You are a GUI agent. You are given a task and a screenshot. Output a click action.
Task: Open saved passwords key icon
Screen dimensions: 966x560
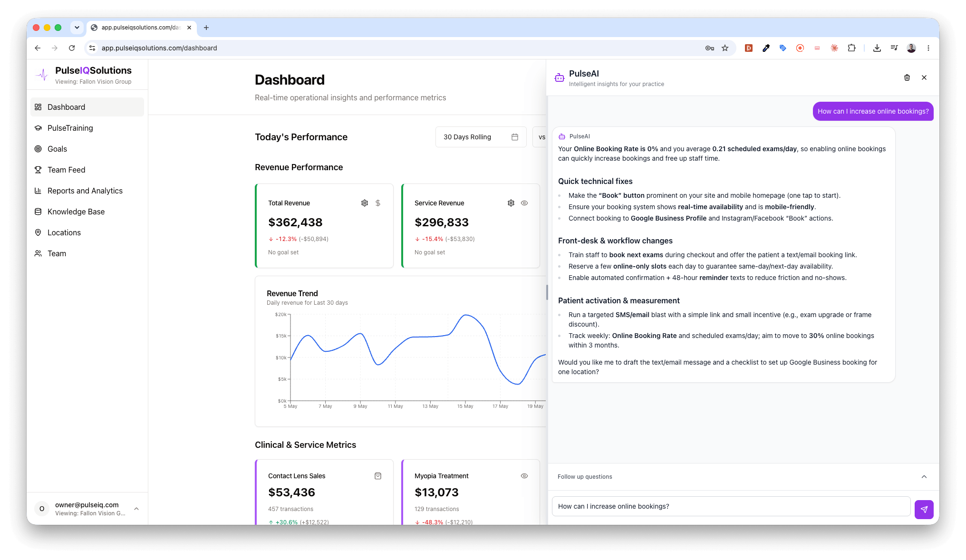pyautogui.click(x=710, y=48)
